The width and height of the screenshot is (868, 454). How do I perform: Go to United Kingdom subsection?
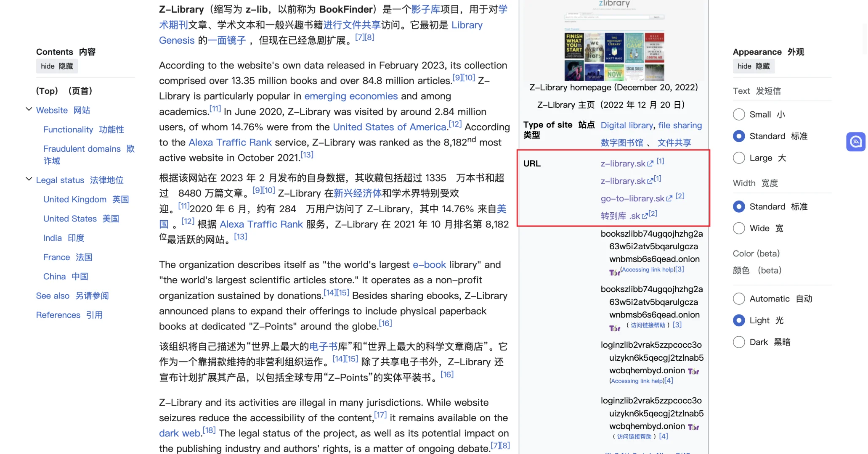click(x=86, y=199)
